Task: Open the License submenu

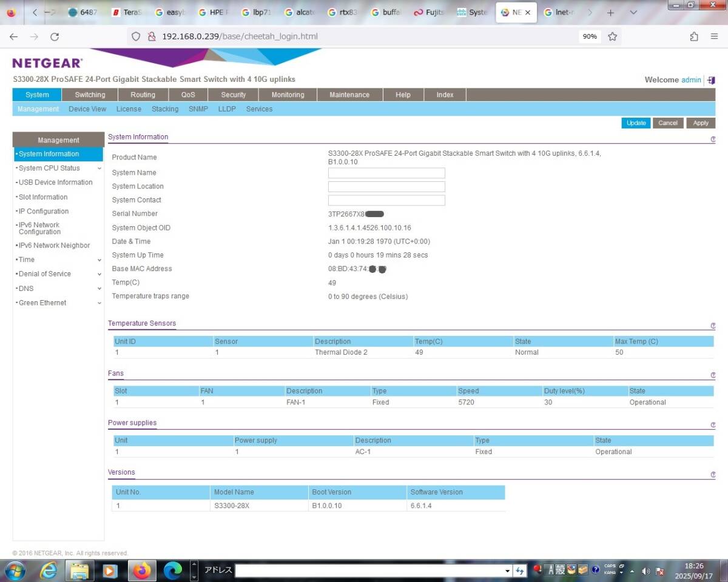Action: (x=129, y=109)
